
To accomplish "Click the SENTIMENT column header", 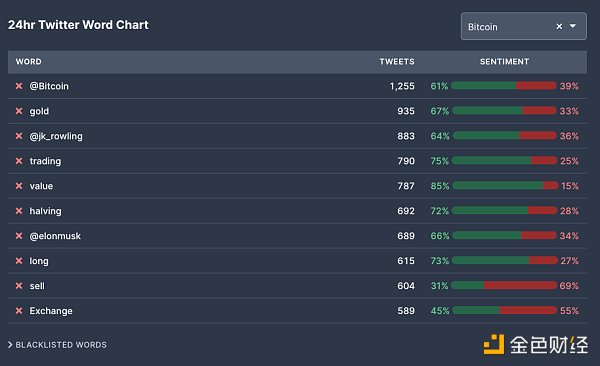I will click(x=504, y=62).
